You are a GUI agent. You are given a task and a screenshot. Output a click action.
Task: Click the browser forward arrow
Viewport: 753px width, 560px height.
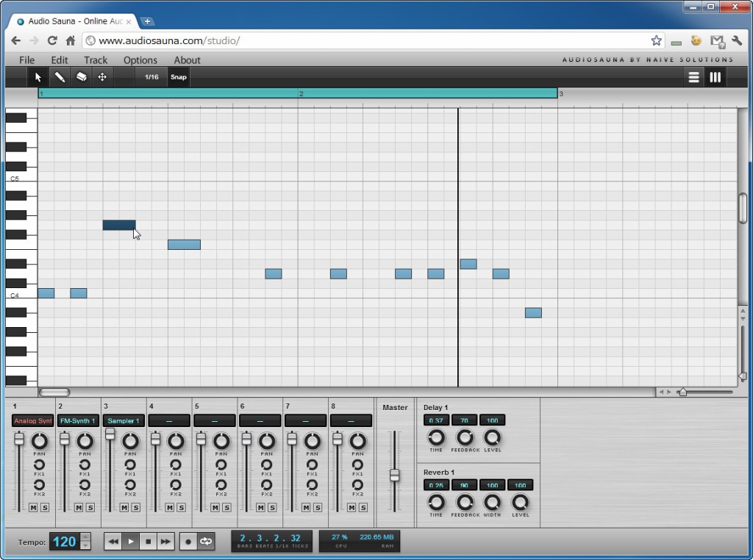34,41
